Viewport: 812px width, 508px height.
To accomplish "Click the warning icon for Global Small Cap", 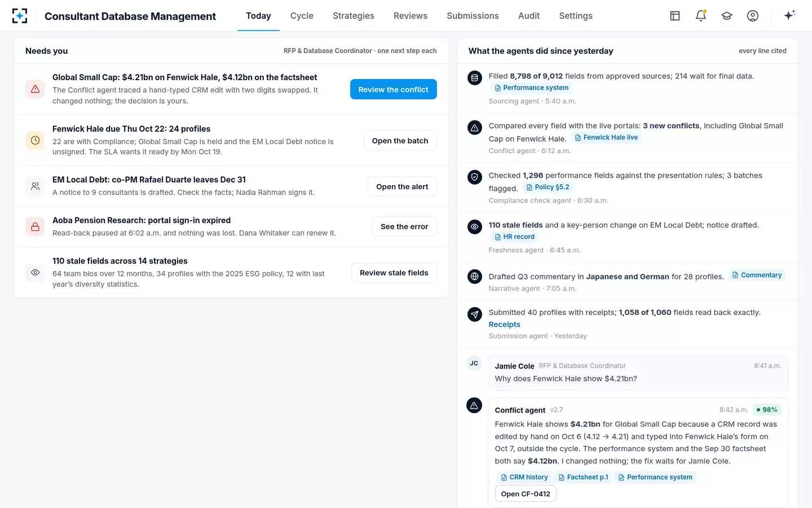I will tap(35, 89).
